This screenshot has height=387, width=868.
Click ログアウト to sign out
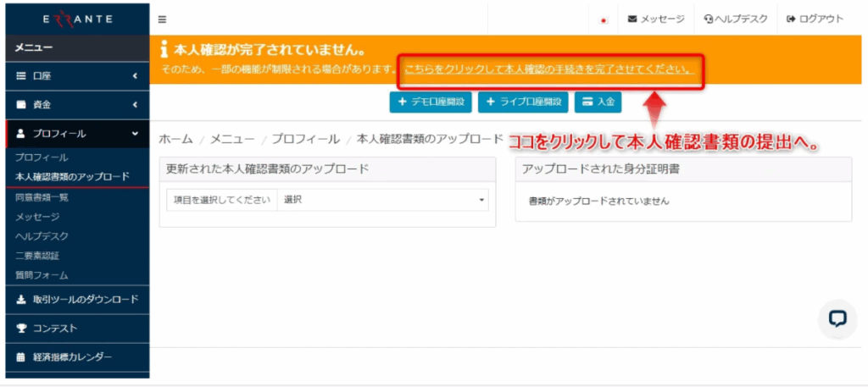click(815, 19)
